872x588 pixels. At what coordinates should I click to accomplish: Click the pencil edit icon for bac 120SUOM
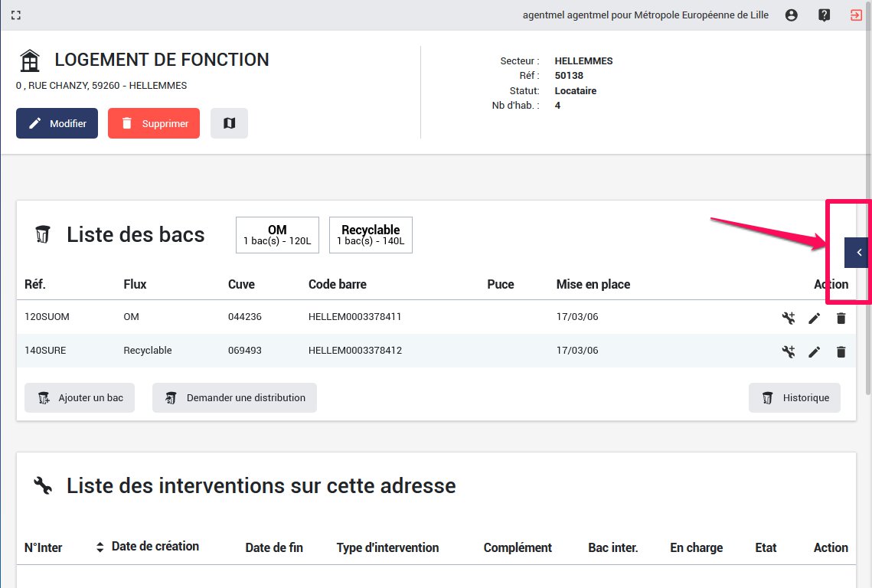pos(814,318)
